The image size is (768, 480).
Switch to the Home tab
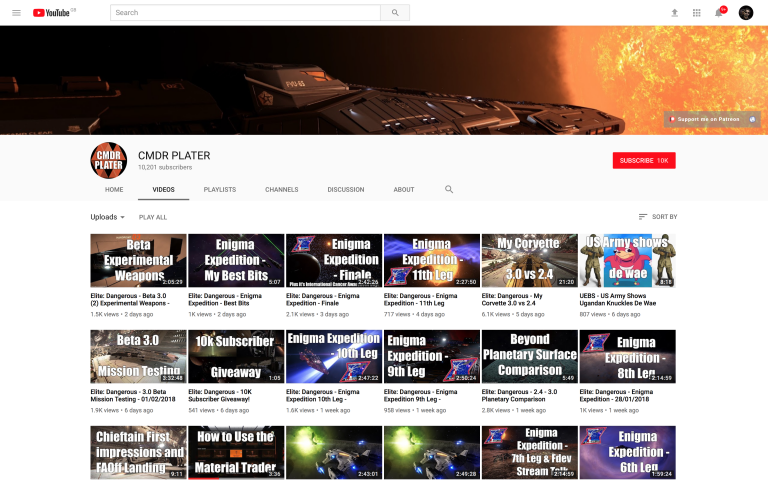(x=114, y=190)
